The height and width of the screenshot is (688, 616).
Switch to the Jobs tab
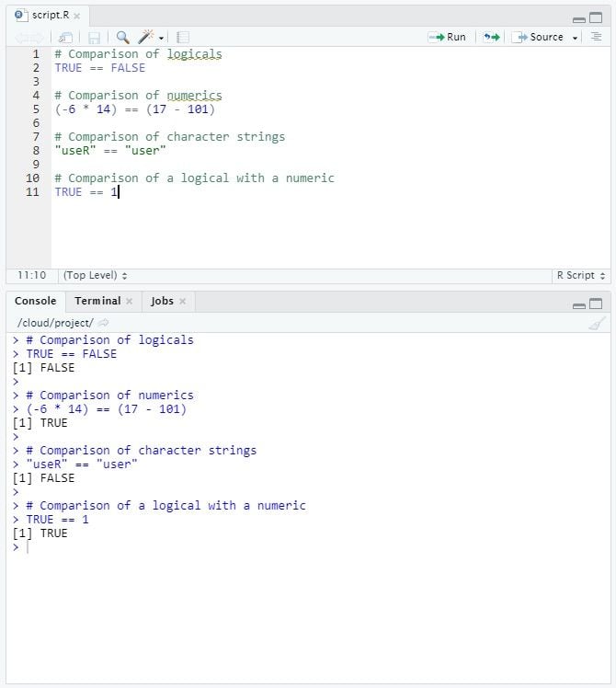162,301
